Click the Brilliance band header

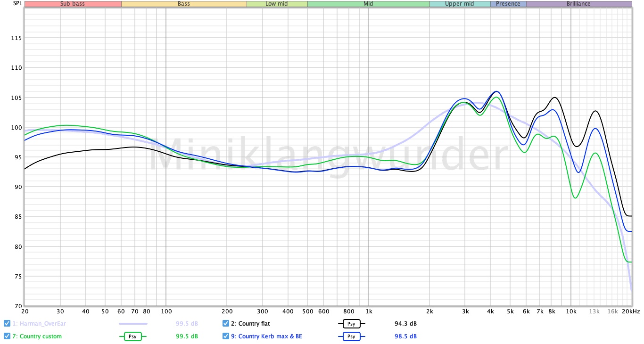(x=578, y=4)
